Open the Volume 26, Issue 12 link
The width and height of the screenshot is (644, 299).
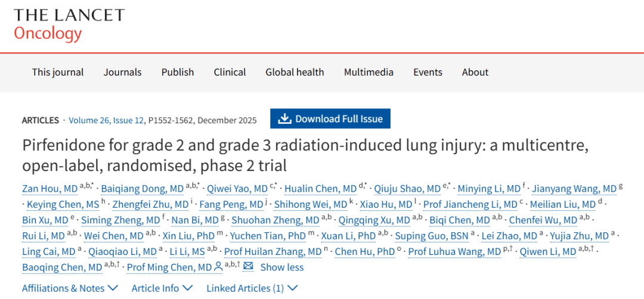[106, 120]
